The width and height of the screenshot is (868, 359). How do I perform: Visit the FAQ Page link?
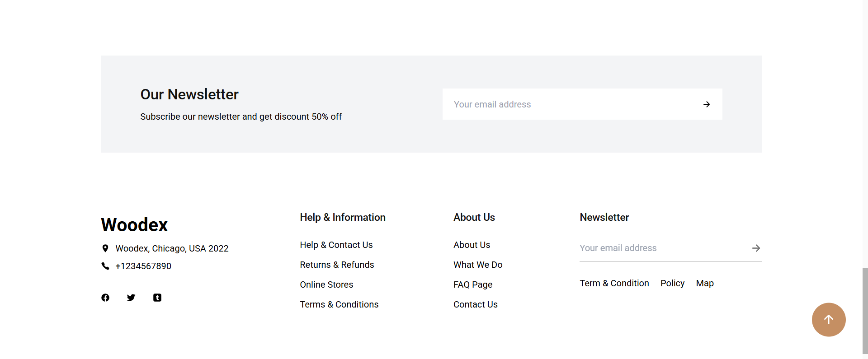tap(473, 284)
